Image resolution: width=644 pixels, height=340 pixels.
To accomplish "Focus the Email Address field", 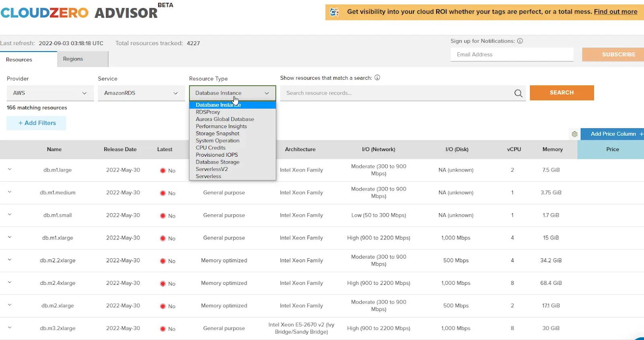I will pos(512,54).
